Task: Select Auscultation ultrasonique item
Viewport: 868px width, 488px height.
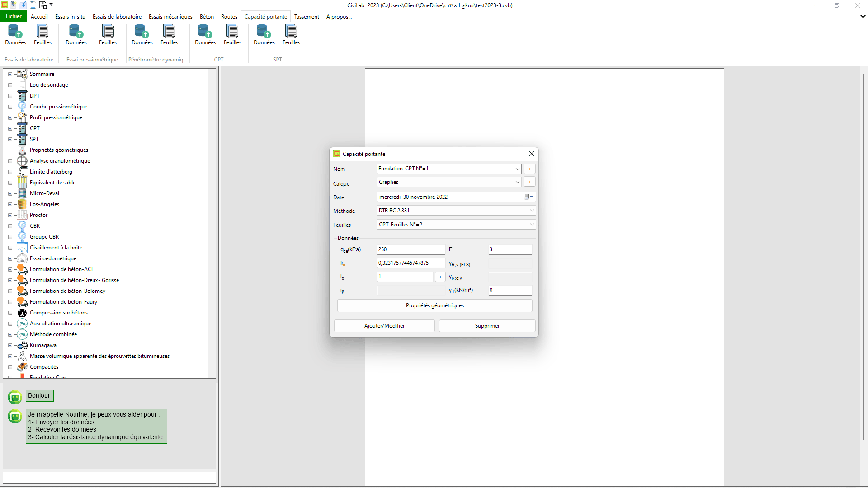Action: click(x=61, y=324)
